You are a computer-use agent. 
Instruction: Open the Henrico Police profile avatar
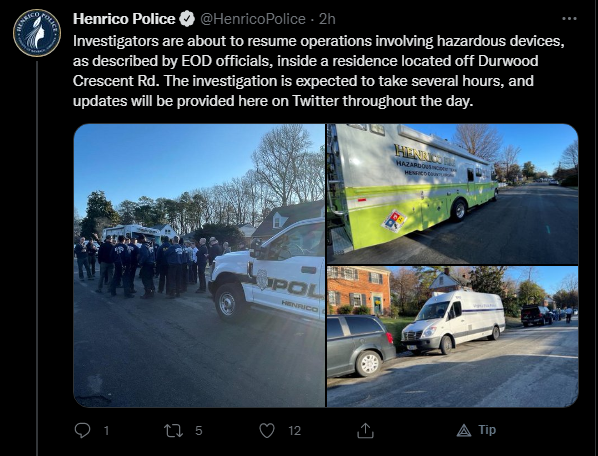37,33
